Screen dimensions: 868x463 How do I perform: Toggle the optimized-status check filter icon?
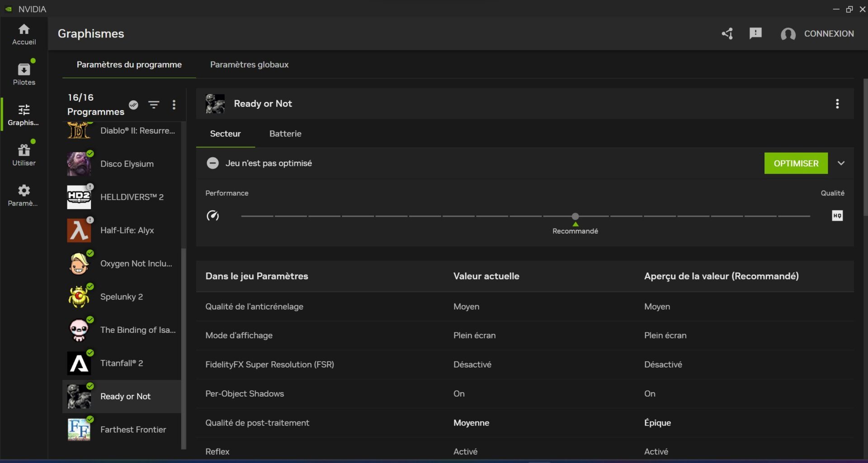[x=133, y=105]
